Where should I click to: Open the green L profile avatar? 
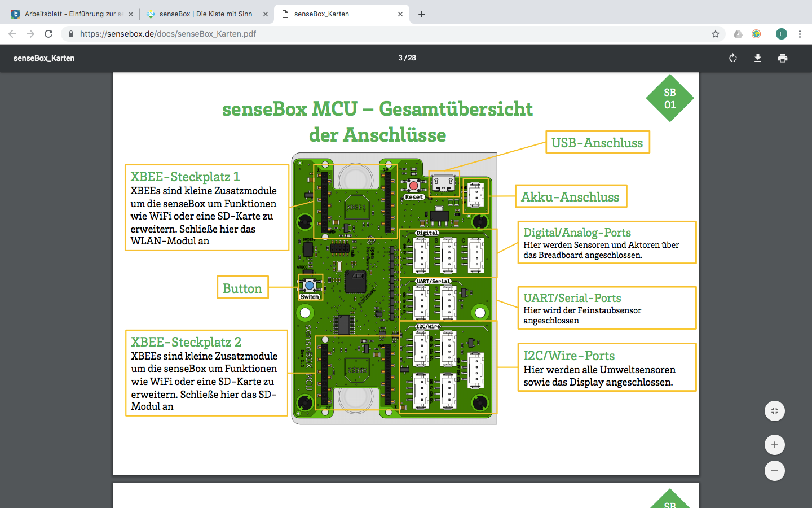pos(781,34)
